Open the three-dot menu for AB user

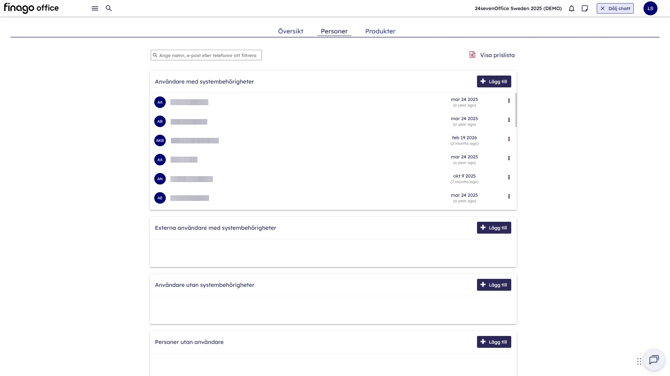tap(508, 120)
